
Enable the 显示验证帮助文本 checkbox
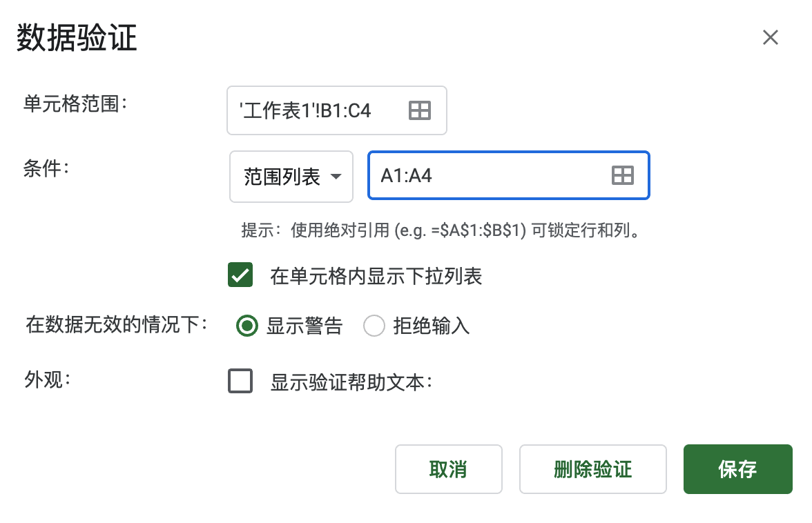(240, 381)
